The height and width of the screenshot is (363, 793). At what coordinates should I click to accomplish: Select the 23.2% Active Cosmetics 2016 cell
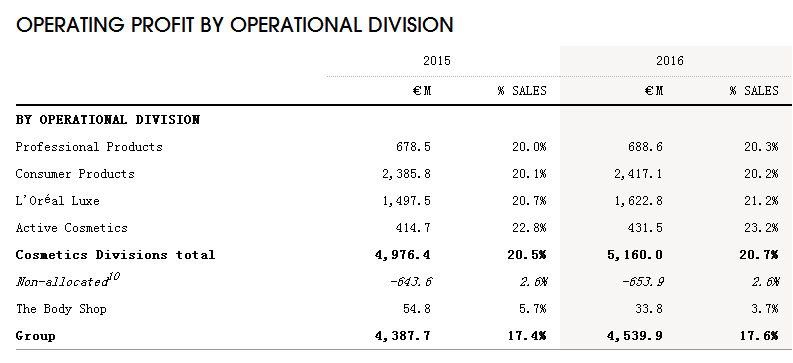pyautogui.click(x=761, y=228)
